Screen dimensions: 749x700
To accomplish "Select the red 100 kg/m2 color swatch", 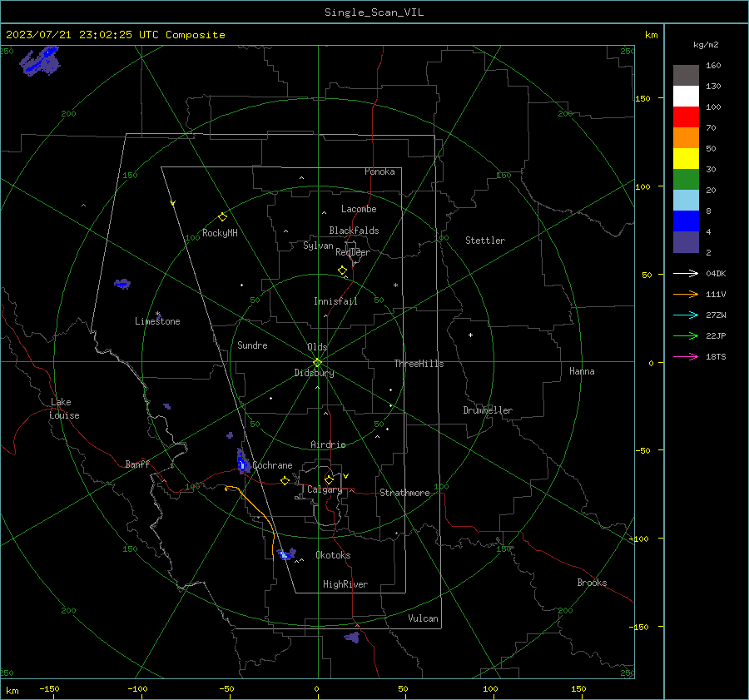I will coord(686,117).
